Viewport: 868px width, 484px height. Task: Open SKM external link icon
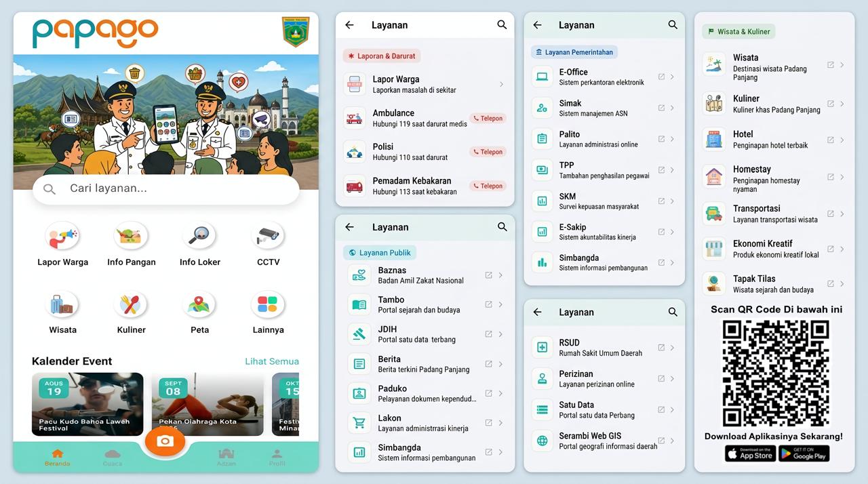(661, 201)
